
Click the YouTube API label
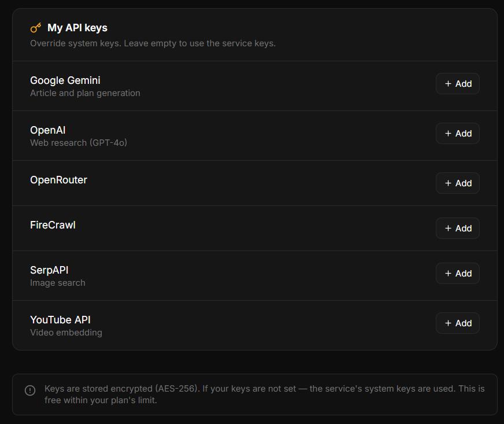pyautogui.click(x=61, y=320)
